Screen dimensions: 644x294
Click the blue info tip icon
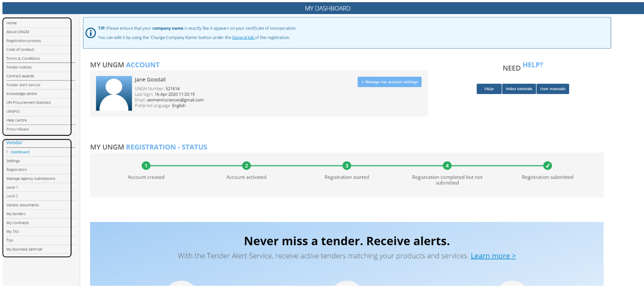point(91,33)
